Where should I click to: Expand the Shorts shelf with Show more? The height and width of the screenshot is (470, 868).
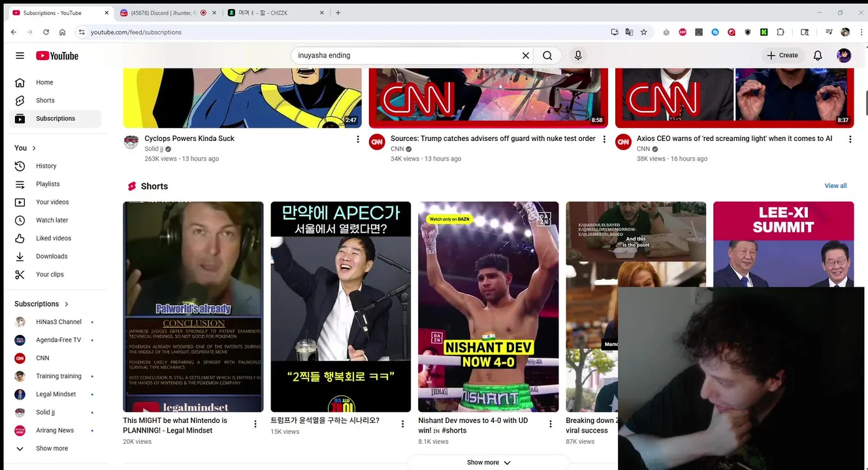489,462
